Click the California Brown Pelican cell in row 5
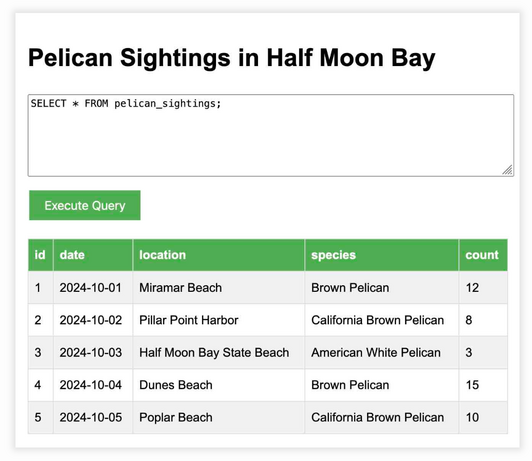This screenshot has height=461, width=532. point(382,417)
